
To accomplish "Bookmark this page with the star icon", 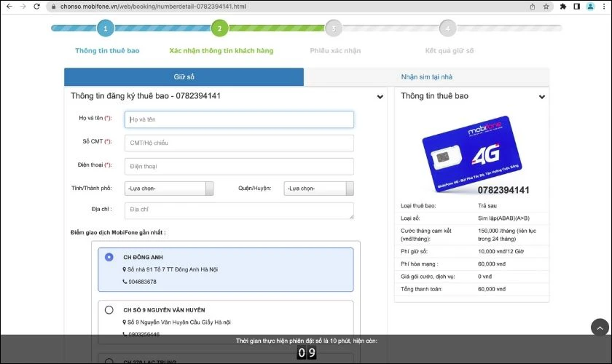I will click(x=546, y=6).
